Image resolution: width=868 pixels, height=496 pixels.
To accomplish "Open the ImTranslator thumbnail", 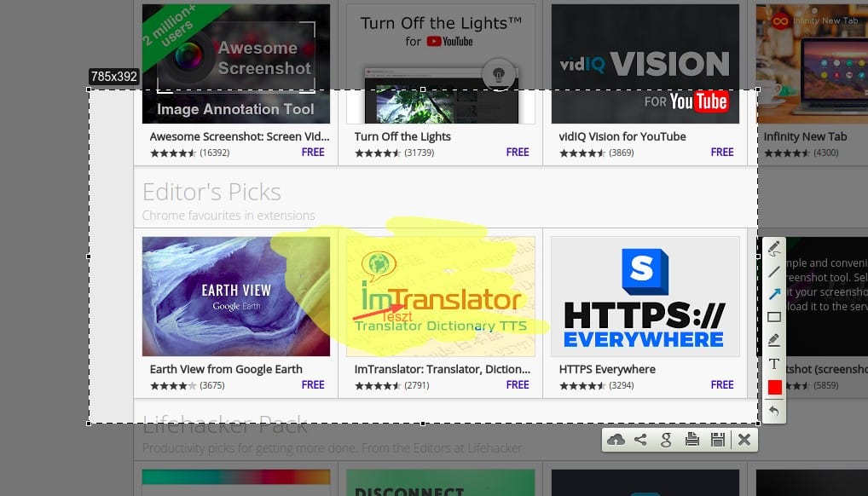I will click(441, 297).
